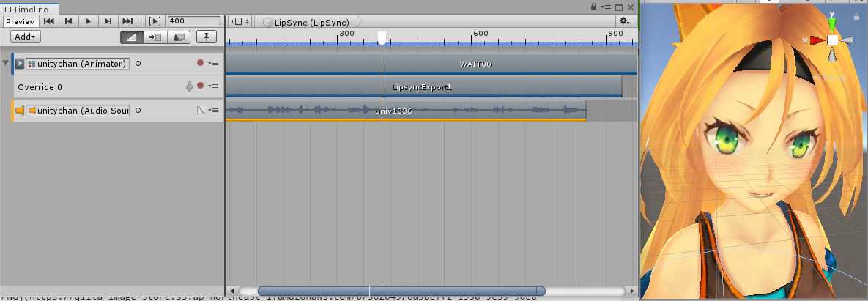Screen dimensions: 868x301
Task: Open the Audio track options menu
Action: point(213,111)
